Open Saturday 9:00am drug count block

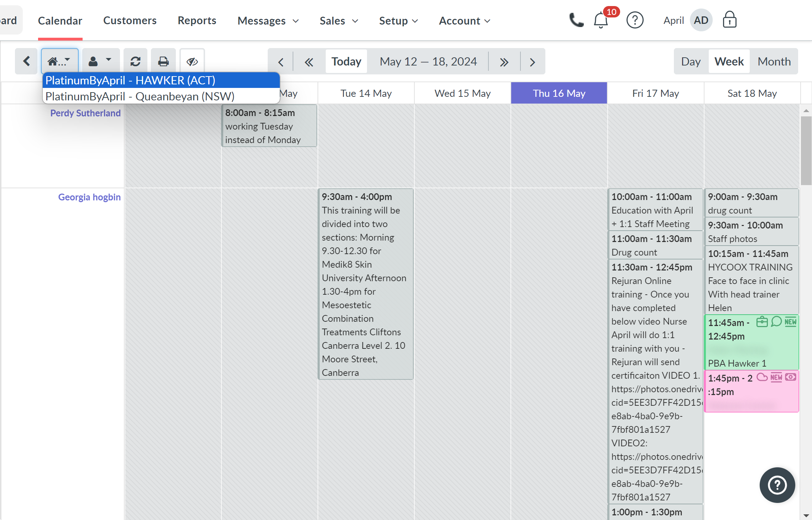pyautogui.click(x=752, y=203)
